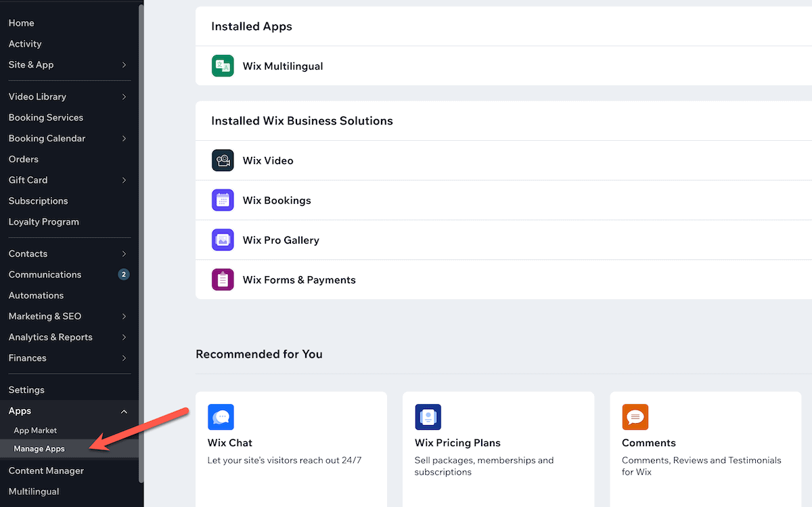The width and height of the screenshot is (812, 507).
Task: Go to Booking Services
Action: (46, 118)
